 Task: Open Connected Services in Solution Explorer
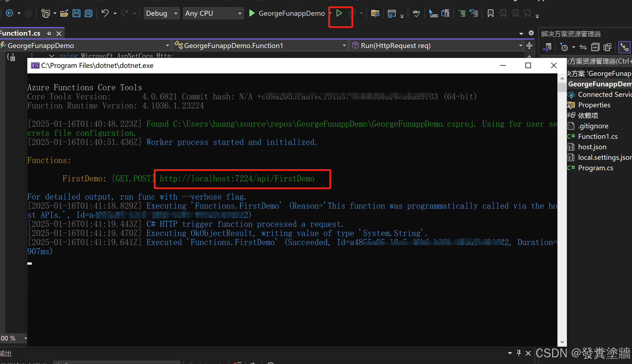tap(600, 95)
